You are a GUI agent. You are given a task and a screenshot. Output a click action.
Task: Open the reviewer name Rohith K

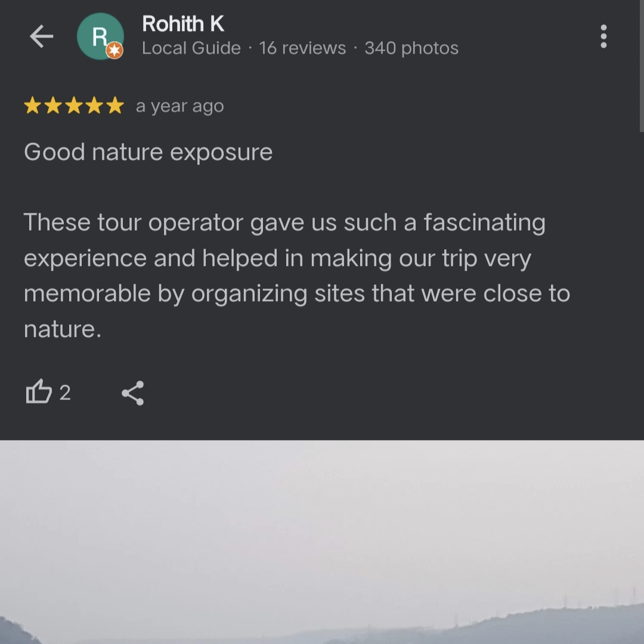[x=183, y=23]
